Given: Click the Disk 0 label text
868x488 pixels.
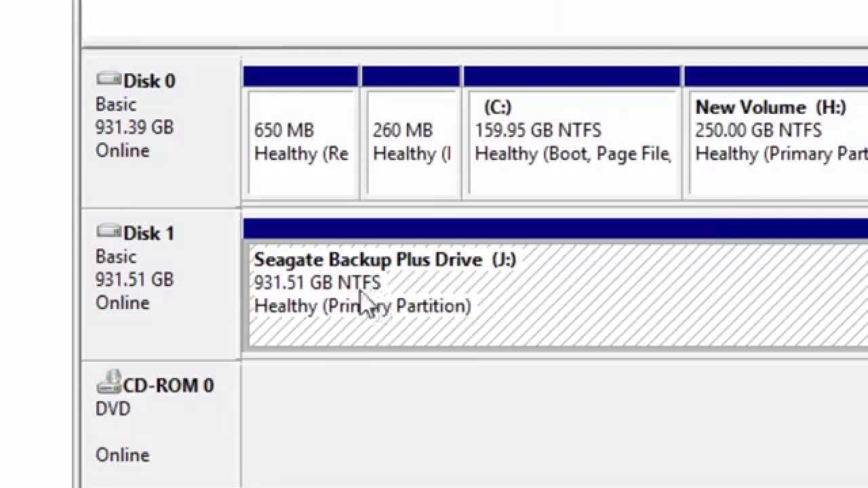Looking at the screenshot, I should click(x=149, y=81).
